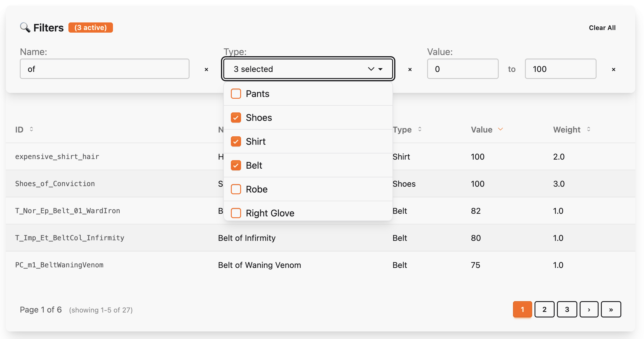Screen dimensions: 644x339
Task: Click the magnifying glass icon beside Filters
Action: 25,27
